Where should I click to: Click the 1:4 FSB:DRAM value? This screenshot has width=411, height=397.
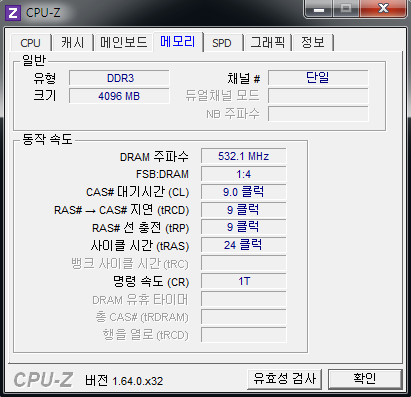244,174
